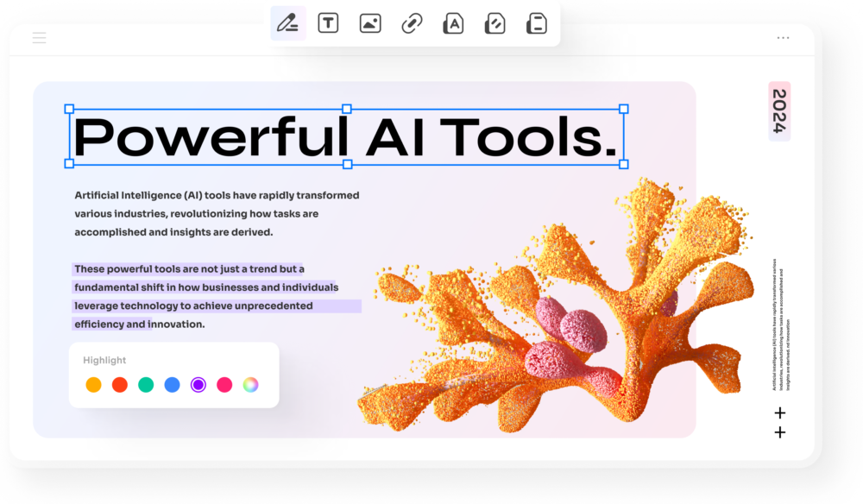Choose the green highlight swatch
The image size is (863, 504).
[x=146, y=385]
